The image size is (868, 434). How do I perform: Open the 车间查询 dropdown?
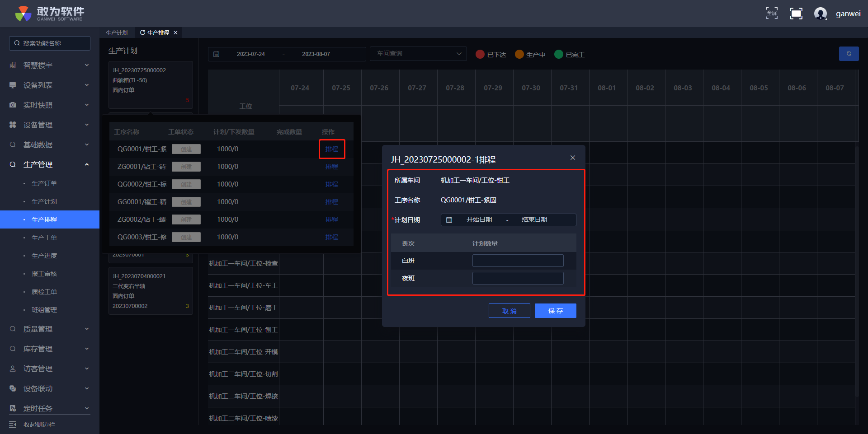(x=418, y=54)
